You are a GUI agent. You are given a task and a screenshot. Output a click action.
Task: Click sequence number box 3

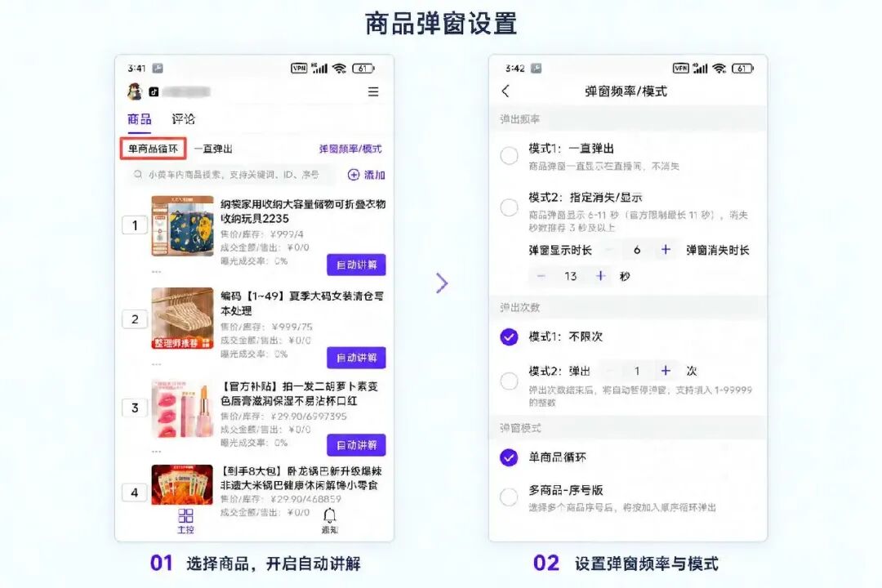[x=135, y=408]
